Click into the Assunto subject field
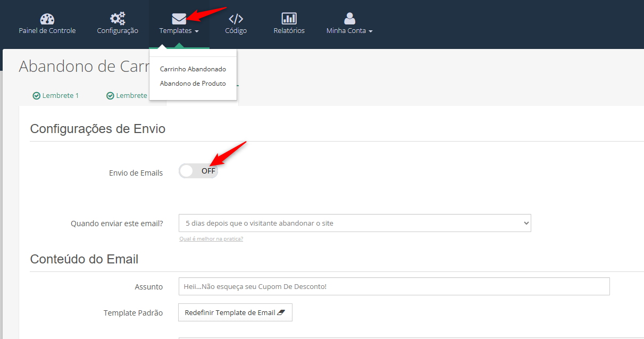 click(394, 286)
